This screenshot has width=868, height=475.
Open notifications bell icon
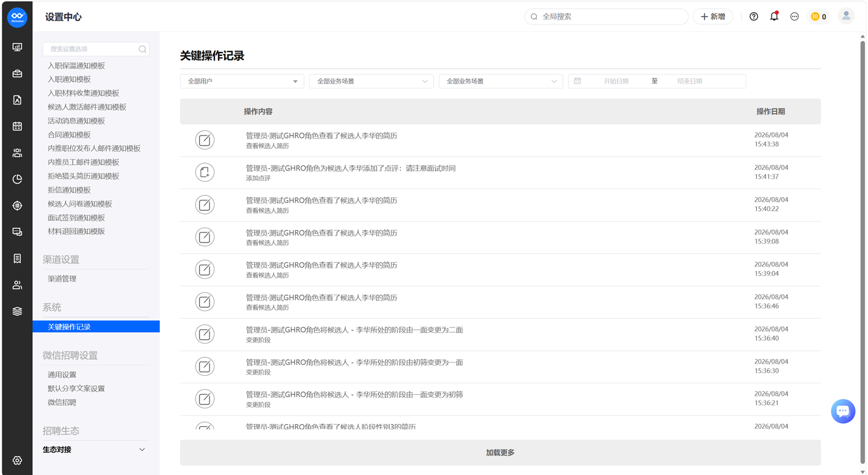tap(774, 16)
